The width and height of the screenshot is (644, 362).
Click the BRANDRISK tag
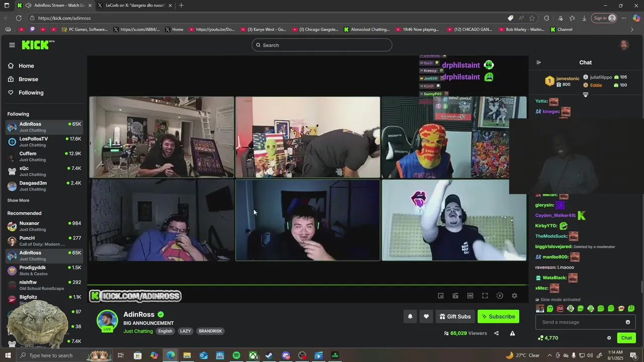pyautogui.click(x=210, y=331)
